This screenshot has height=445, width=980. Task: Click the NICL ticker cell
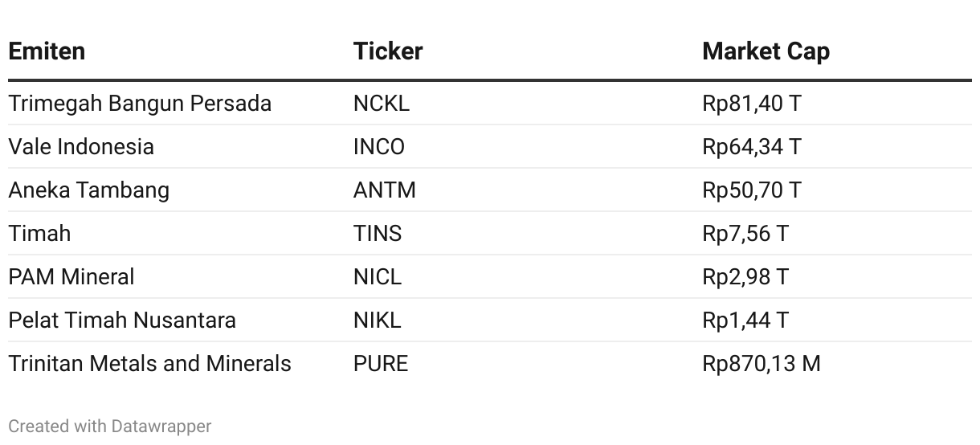pos(378,277)
